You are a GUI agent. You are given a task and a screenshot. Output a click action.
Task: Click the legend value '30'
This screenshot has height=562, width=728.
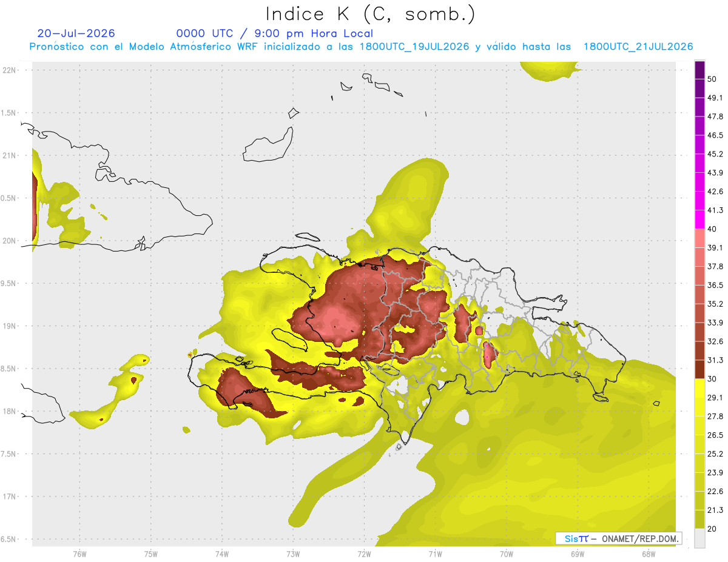tap(712, 379)
